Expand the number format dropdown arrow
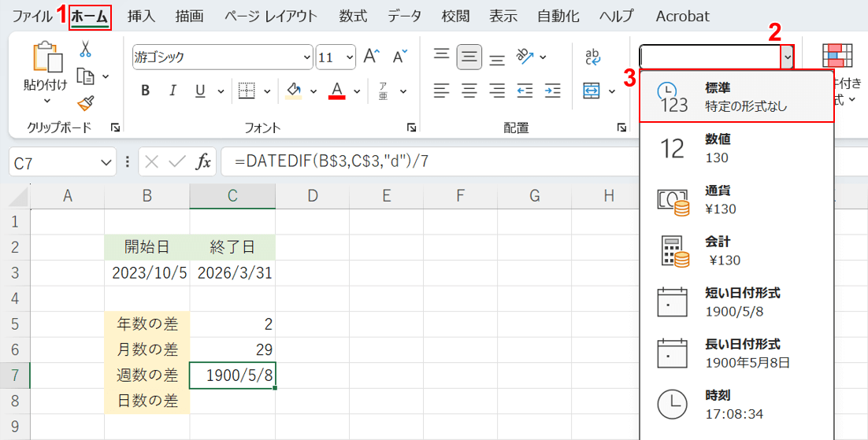This screenshot has width=868, height=440. tap(787, 57)
